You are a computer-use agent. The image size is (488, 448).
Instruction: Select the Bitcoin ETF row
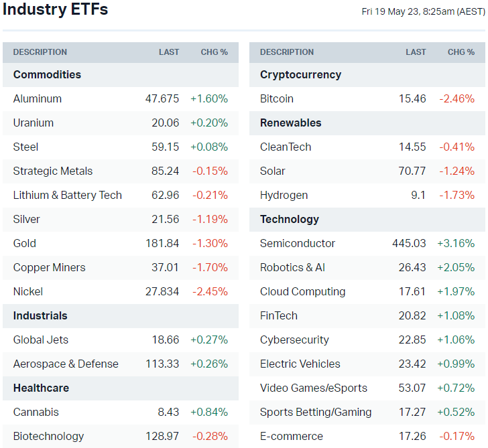[277, 98]
